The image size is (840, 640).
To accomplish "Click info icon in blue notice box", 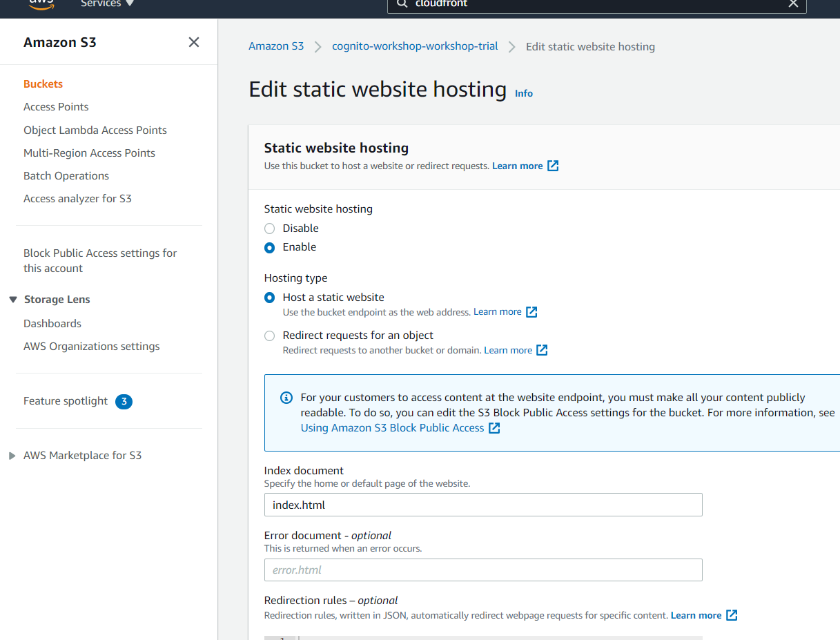I will click(x=286, y=398).
